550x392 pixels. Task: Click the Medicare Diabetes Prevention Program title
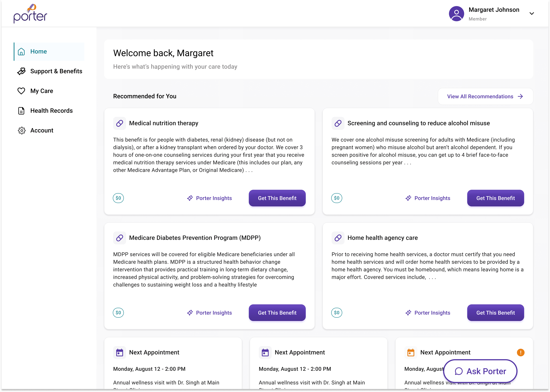click(195, 238)
